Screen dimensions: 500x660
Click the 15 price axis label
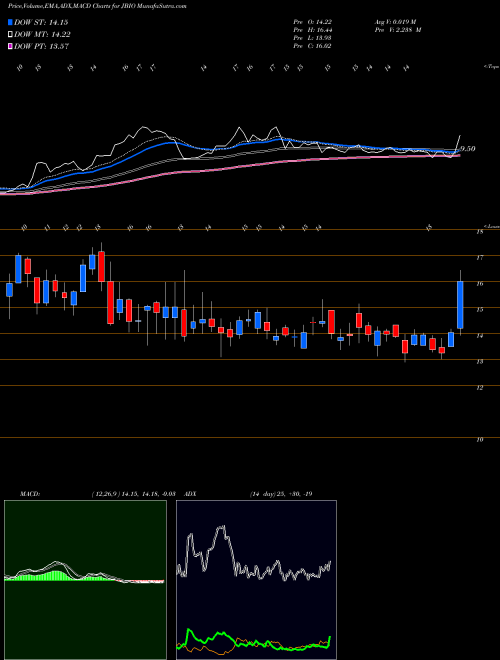point(479,310)
